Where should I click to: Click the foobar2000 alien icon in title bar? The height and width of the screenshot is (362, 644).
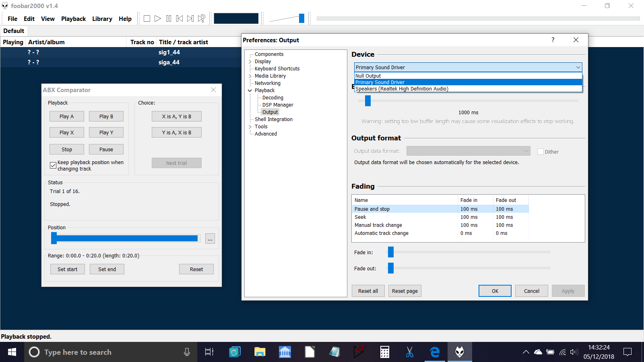click(x=5, y=6)
